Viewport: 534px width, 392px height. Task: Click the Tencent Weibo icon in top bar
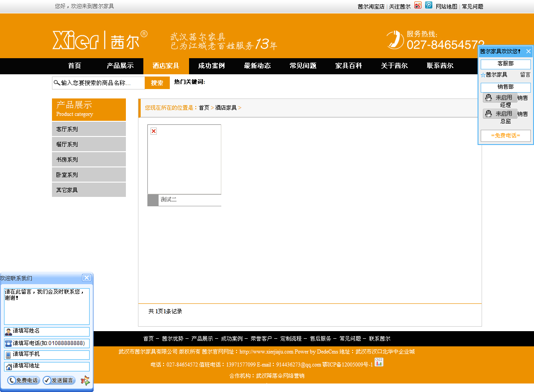tap(429, 5)
